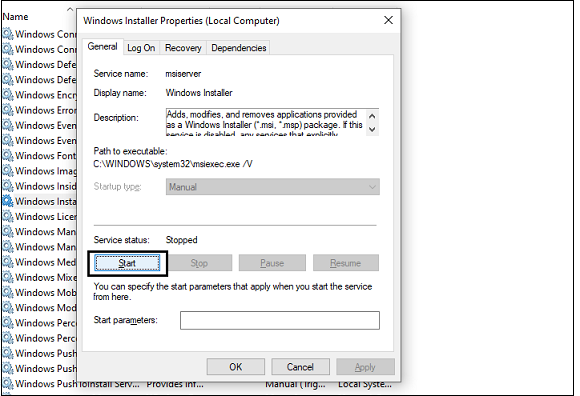Close the Windows Installer Properties dialog
Viewport: 580px width, 396px height.
(x=388, y=20)
